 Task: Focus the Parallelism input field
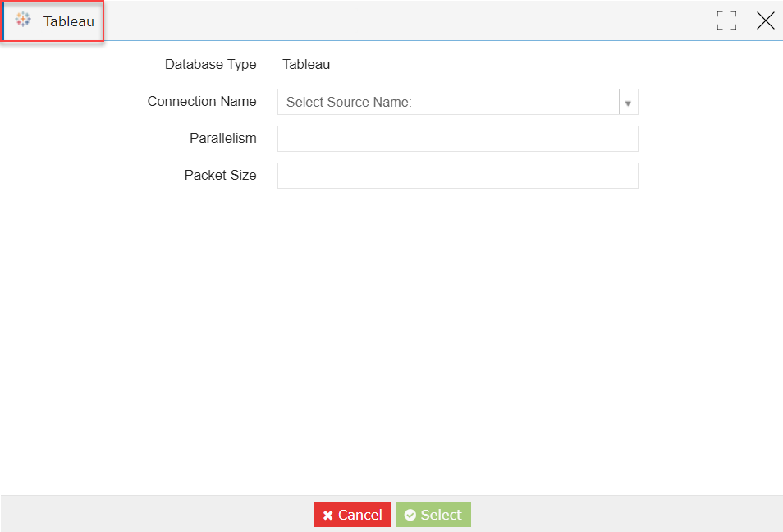(457, 139)
